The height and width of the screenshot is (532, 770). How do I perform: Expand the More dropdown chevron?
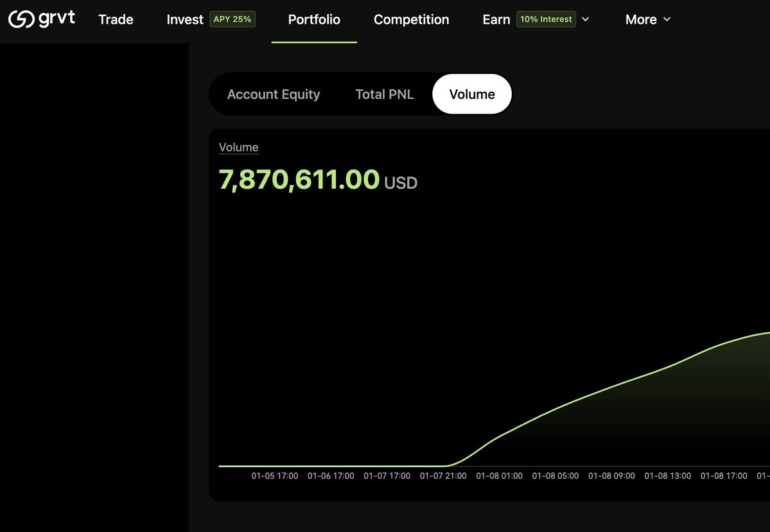click(x=667, y=19)
